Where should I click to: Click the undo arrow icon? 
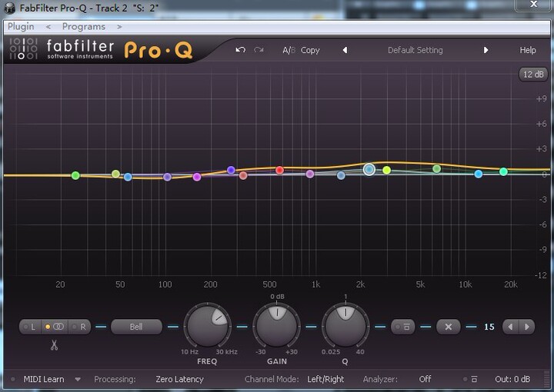pos(240,50)
